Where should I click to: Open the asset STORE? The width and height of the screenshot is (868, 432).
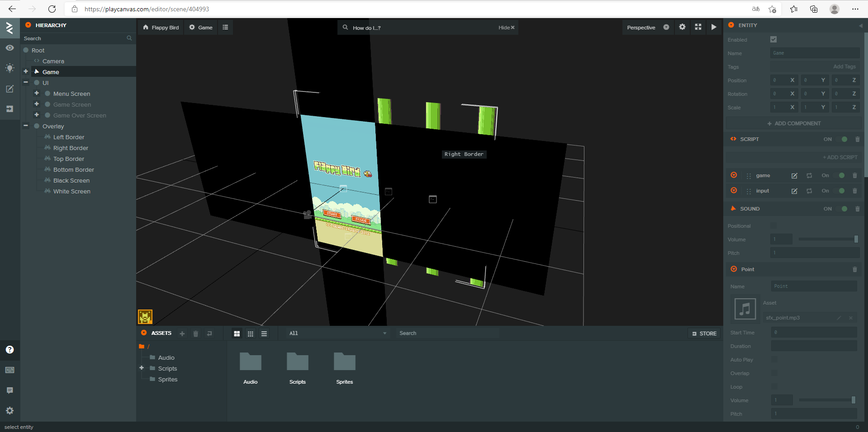[704, 333]
